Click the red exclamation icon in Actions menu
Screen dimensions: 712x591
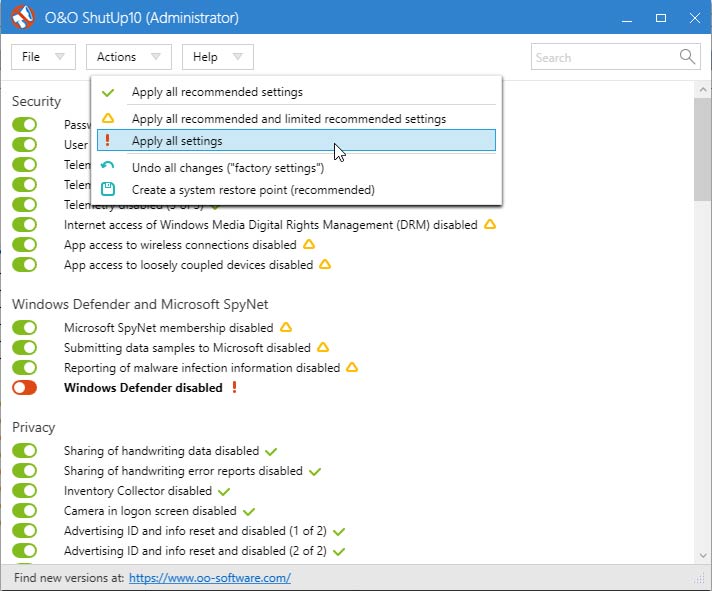[108, 140]
